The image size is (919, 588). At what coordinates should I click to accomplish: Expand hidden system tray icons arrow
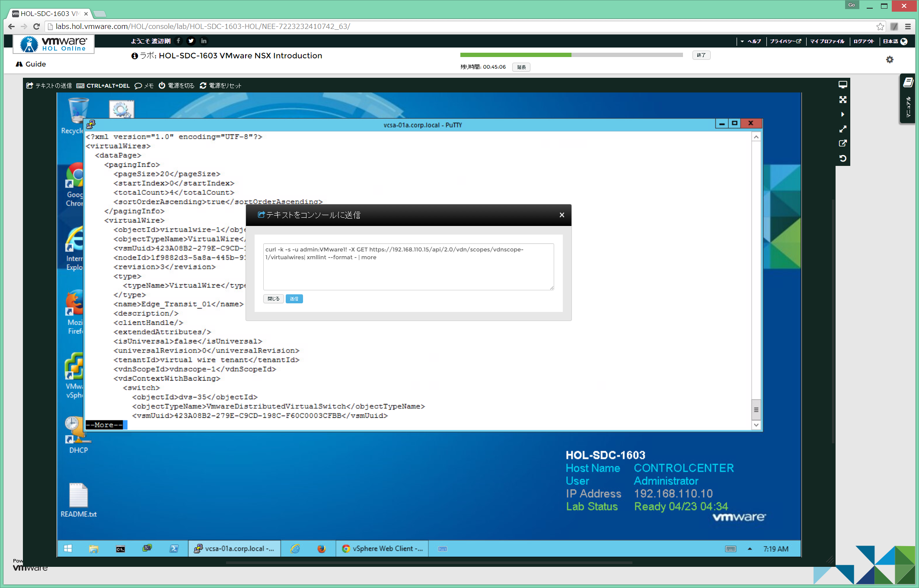pyautogui.click(x=750, y=549)
